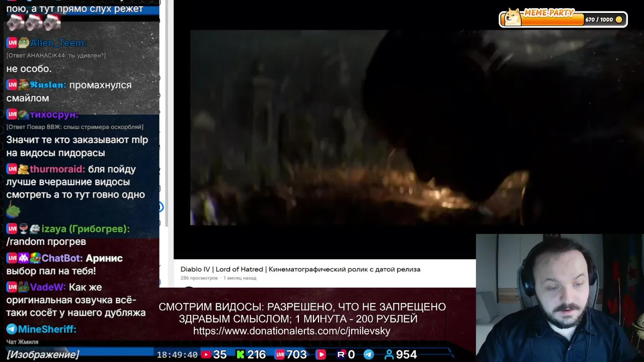644x362 pixels.
Task: Click username thurmoraid in chat
Action: [57, 169]
